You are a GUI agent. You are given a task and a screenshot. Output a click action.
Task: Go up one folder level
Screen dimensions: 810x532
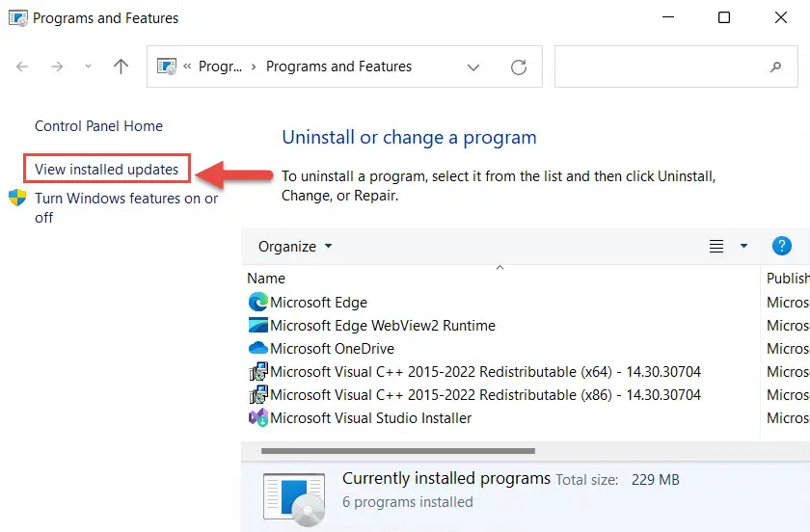(121, 66)
